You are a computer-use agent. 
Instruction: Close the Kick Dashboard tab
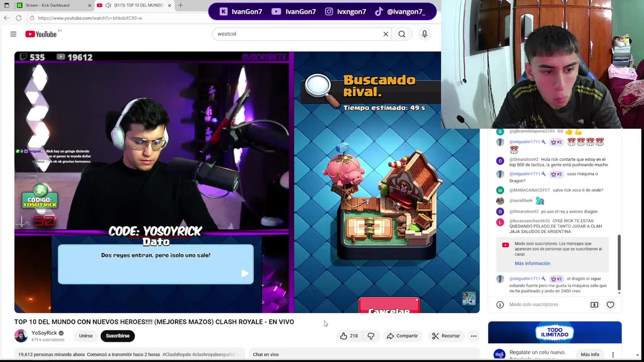(x=90, y=5)
